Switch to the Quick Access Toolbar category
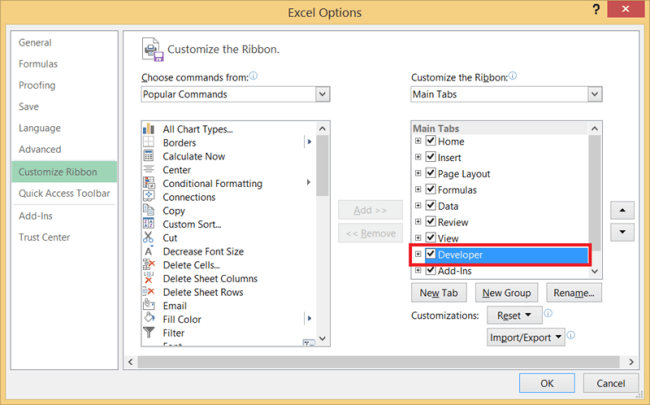Screen dimensions: 650x405 point(63,194)
